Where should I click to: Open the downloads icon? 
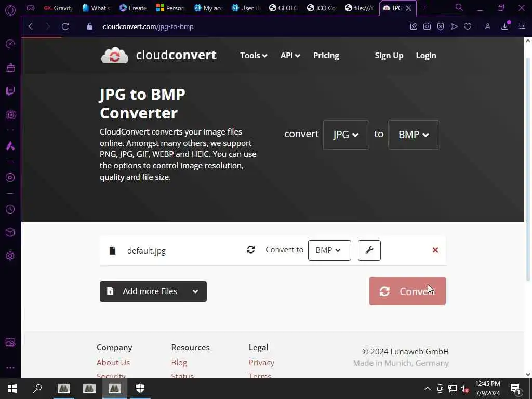[x=505, y=26]
